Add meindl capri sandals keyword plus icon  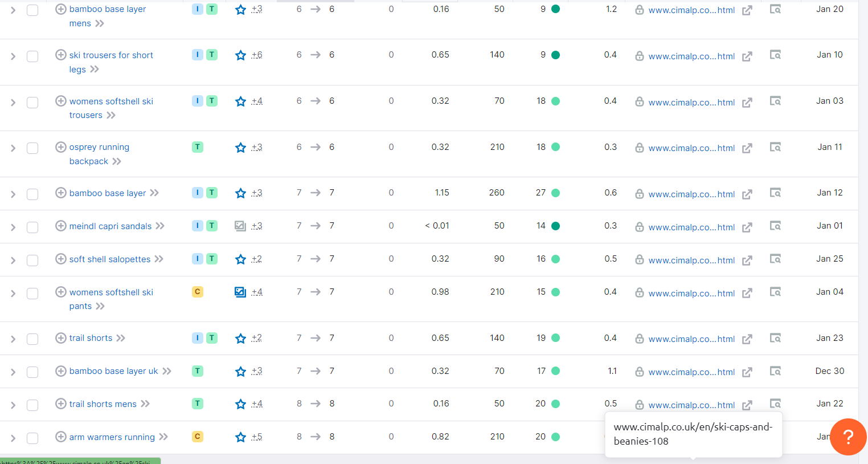(61, 226)
